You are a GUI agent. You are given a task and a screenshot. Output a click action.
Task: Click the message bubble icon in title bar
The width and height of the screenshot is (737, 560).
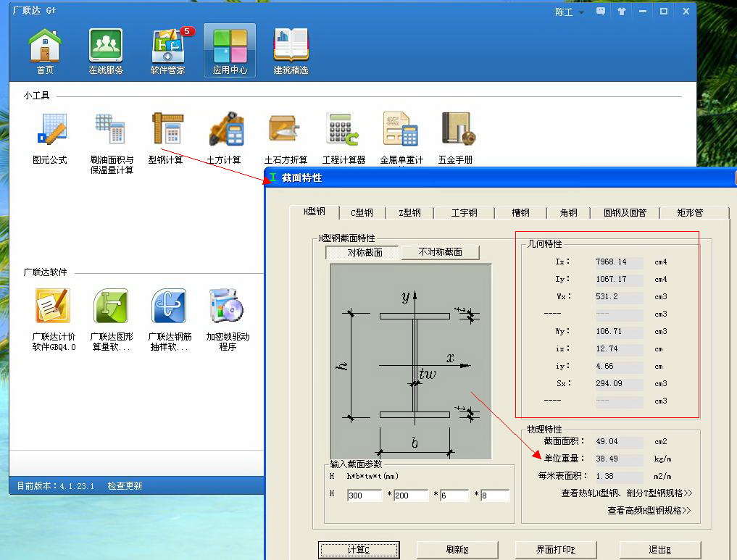[600, 12]
